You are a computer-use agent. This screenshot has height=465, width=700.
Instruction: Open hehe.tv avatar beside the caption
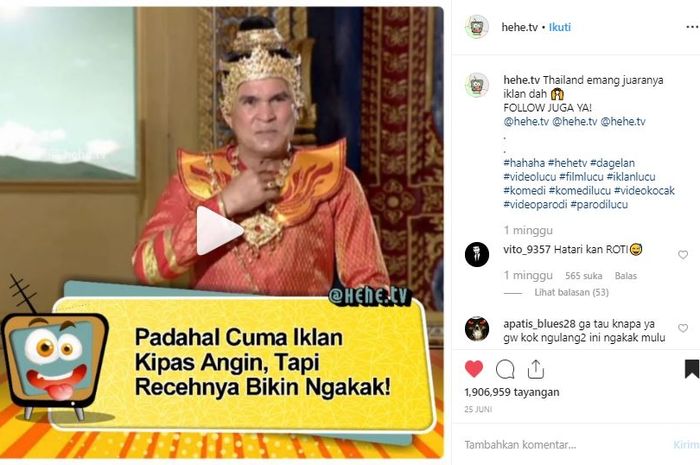477,85
